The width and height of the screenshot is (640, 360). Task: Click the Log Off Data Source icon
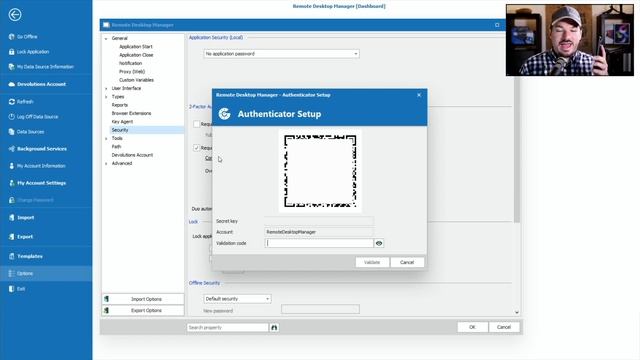(11, 117)
